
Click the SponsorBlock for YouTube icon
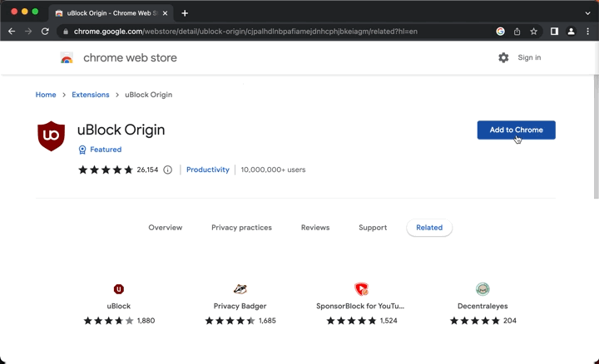point(361,289)
